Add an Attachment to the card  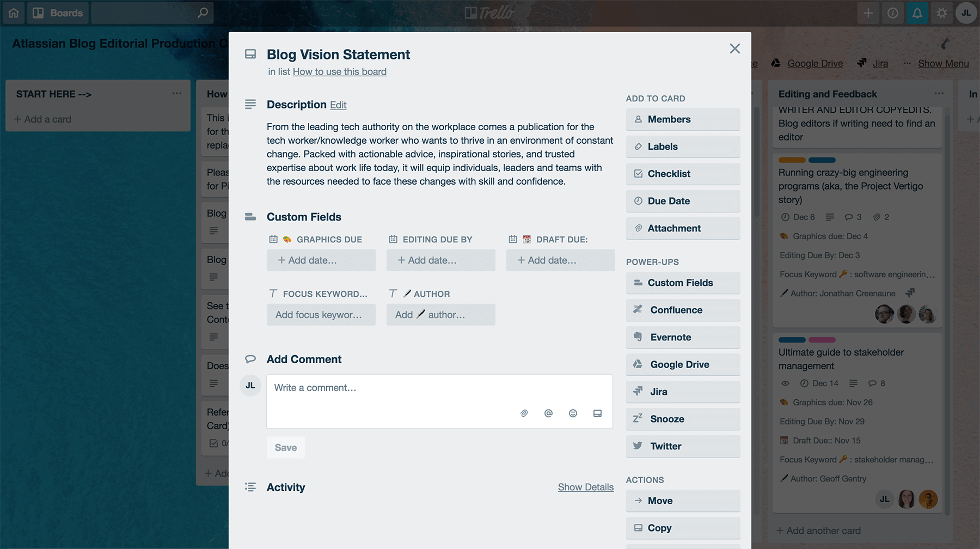683,228
